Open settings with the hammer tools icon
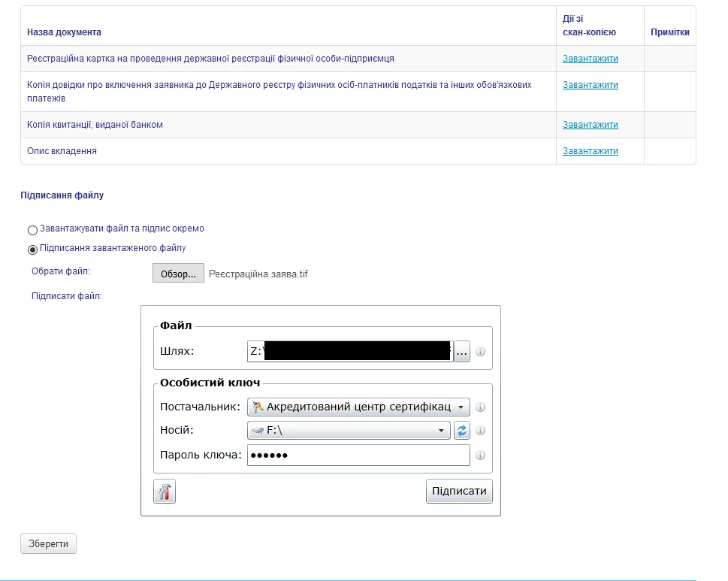The height and width of the screenshot is (581, 728). click(165, 492)
